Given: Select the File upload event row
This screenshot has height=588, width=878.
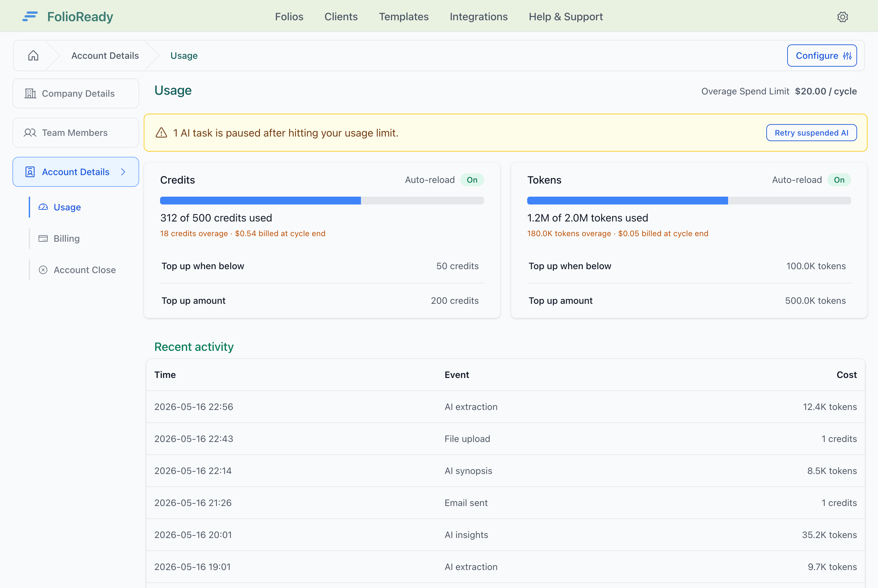Looking at the screenshot, I should point(505,439).
